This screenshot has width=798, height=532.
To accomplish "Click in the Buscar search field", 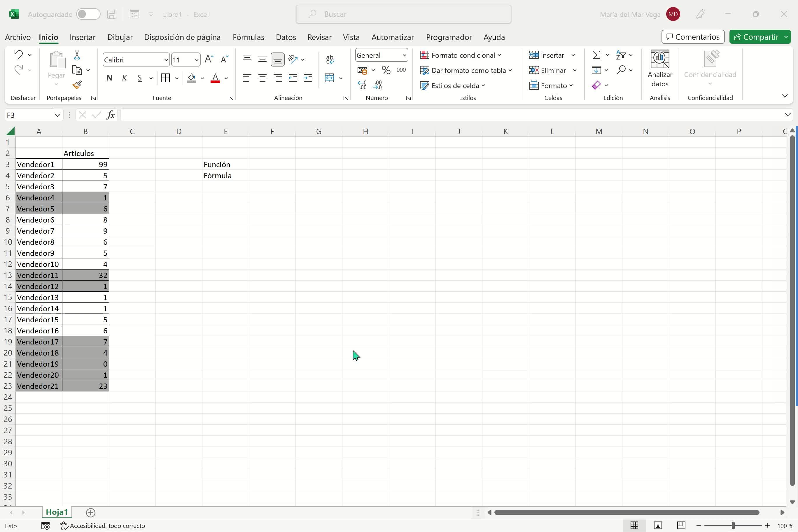I will pos(403,14).
